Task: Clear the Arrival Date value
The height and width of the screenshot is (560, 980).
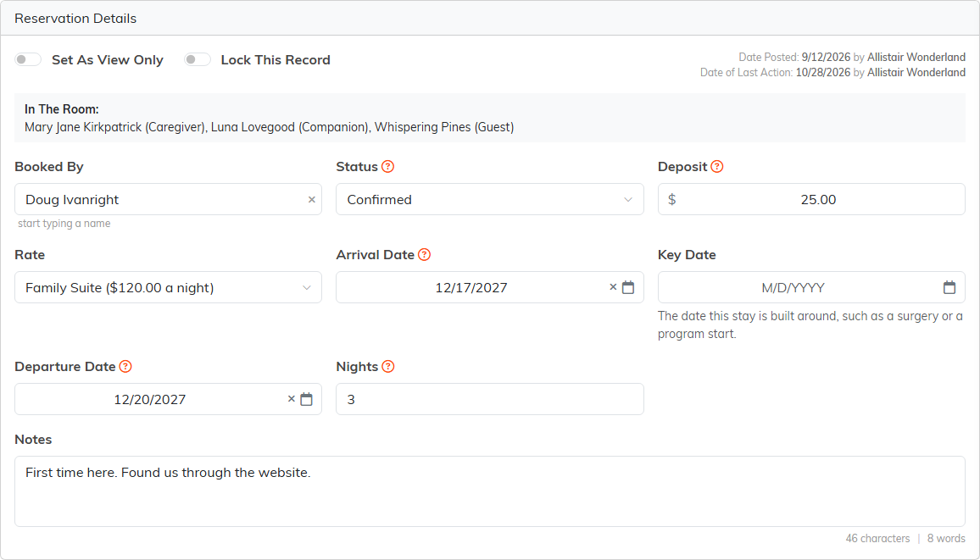Action: [x=612, y=287]
